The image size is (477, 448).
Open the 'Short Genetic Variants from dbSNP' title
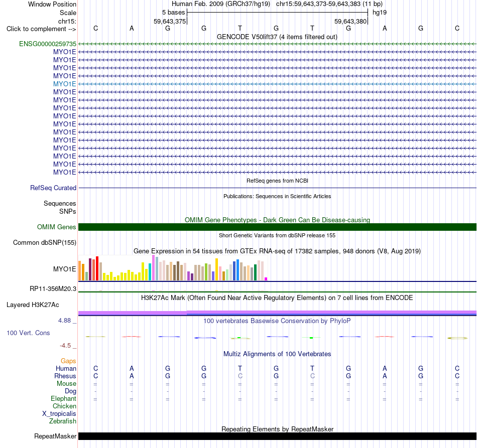click(x=277, y=235)
